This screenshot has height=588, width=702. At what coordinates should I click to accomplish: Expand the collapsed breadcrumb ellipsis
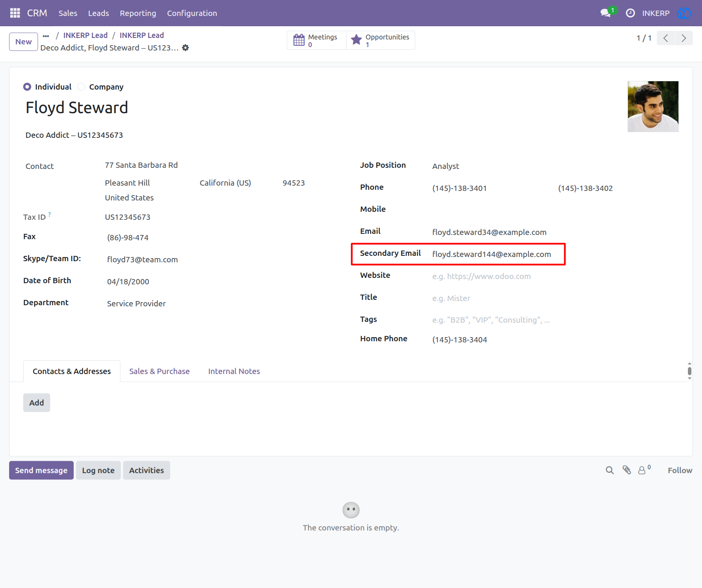pos(46,36)
